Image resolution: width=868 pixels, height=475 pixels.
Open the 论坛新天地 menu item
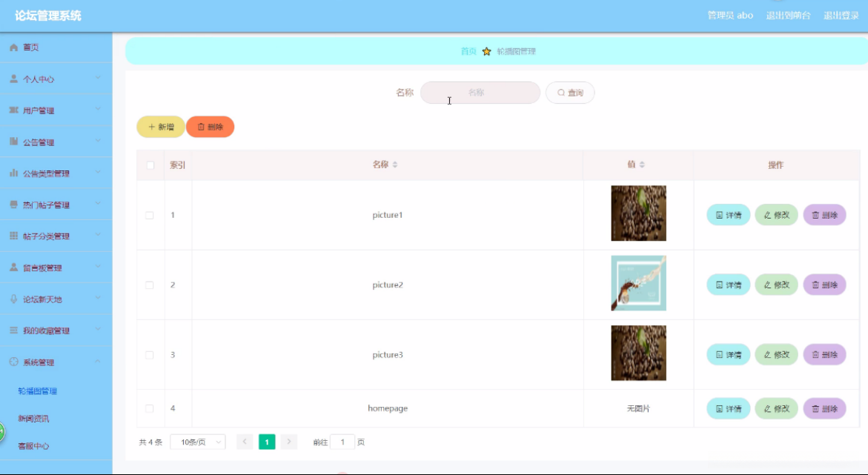tap(56, 299)
